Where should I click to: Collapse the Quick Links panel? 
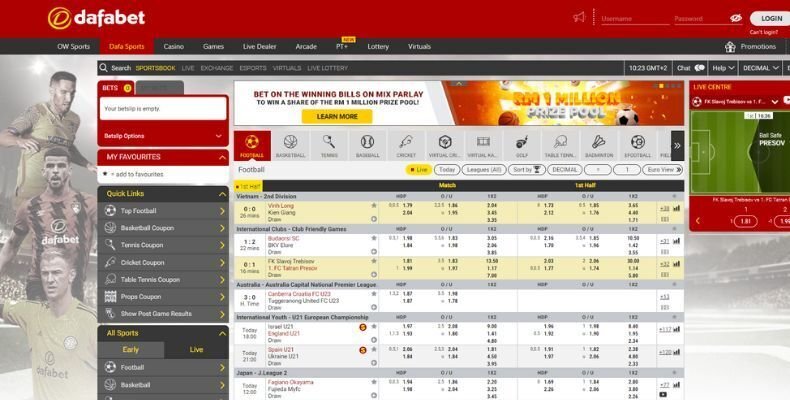pyautogui.click(x=220, y=193)
